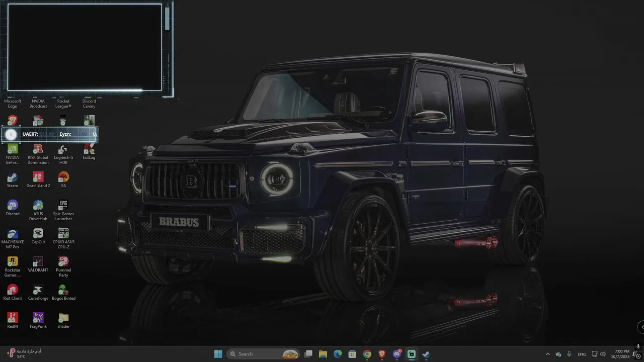Launch Dead Island 2 from the desktop

pyautogui.click(x=38, y=179)
